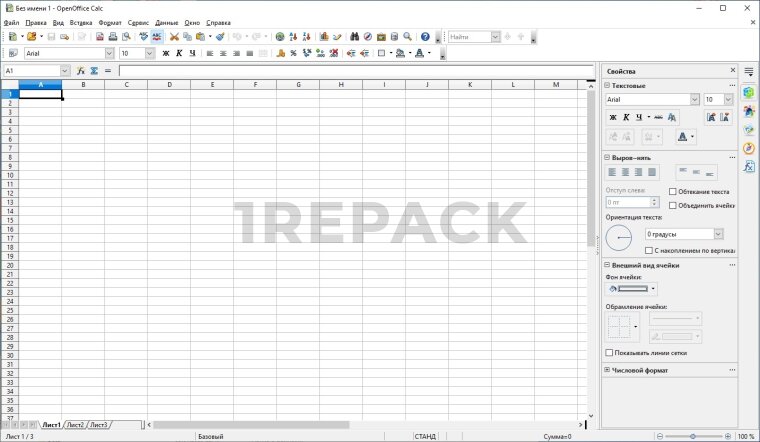Open the Functions deck in sidebar strip

pos(749,166)
